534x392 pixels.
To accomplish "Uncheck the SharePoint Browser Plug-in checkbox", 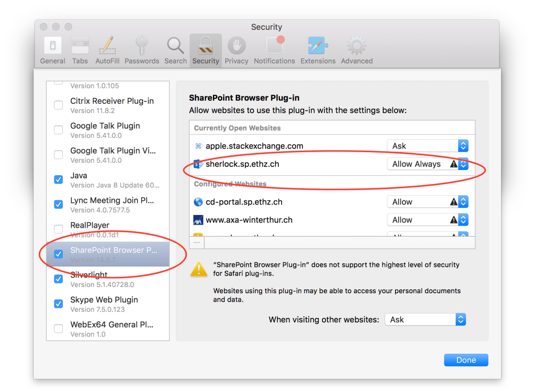I will point(59,254).
